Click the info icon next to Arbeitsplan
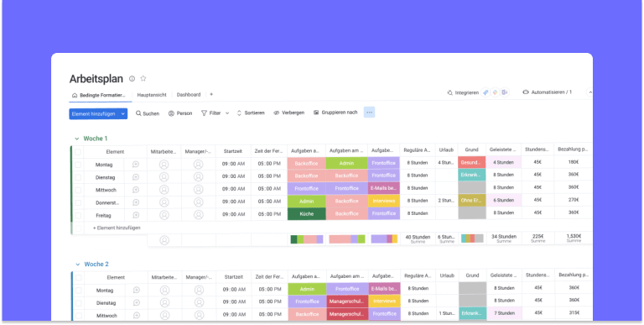 point(132,79)
